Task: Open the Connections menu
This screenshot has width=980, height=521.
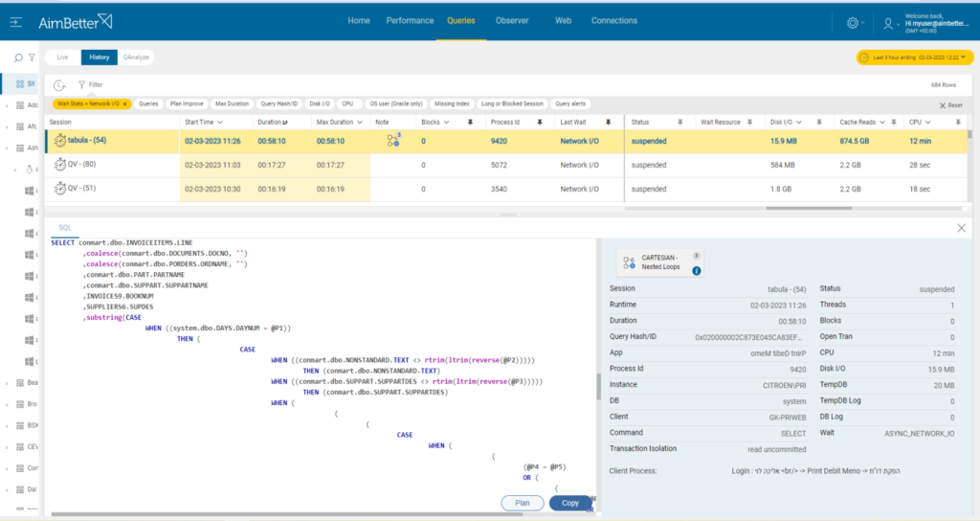Action: [x=614, y=21]
